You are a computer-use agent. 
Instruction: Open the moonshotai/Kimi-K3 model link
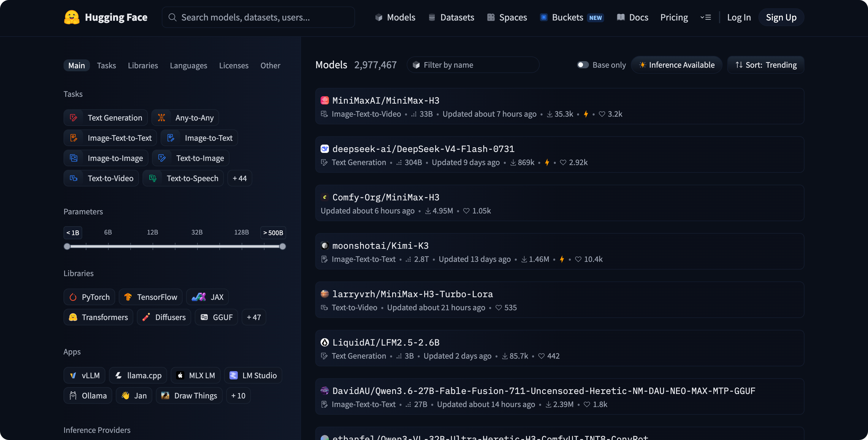click(381, 246)
